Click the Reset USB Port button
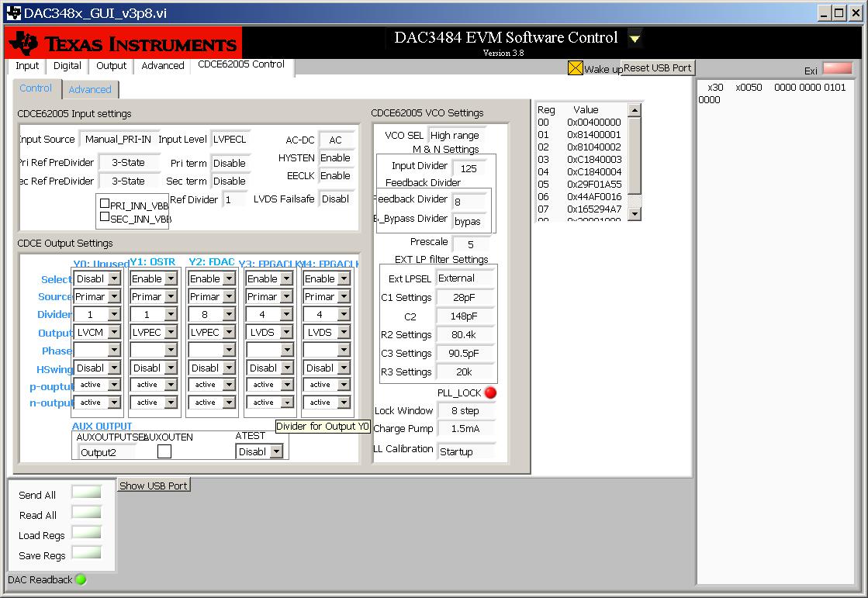This screenshot has width=868, height=598. pos(657,68)
